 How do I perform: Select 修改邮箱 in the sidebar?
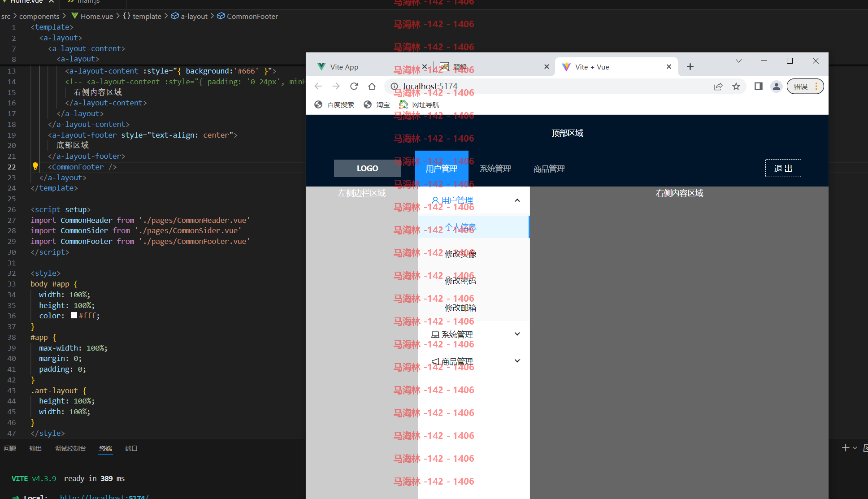[x=473, y=308]
